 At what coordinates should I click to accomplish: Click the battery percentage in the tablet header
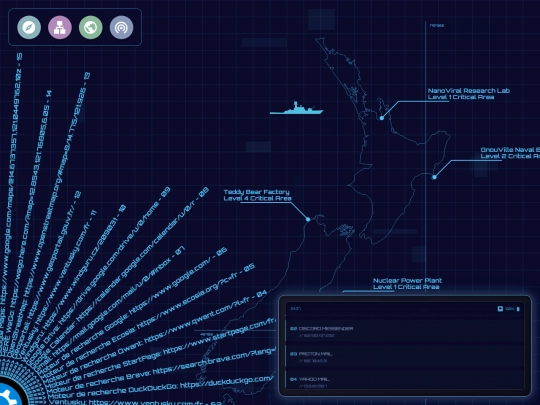pyautogui.click(x=510, y=309)
